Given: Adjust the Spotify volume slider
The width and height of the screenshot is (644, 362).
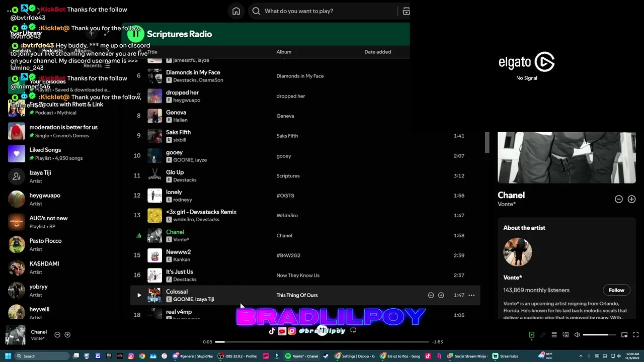Looking at the screenshot, I should (599, 335).
